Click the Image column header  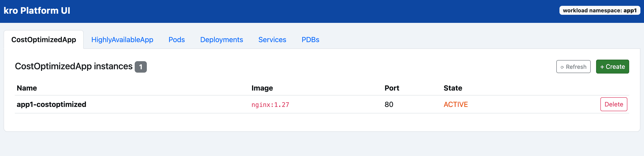click(x=262, y=88)
